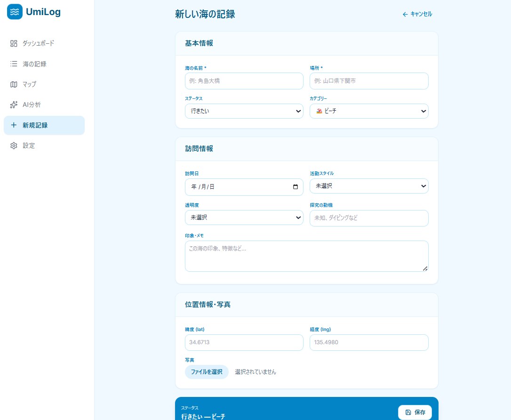511x420 pixels.
Task: Click the 位置情報・写真 section heading
Action: click(x=208, y=305)
